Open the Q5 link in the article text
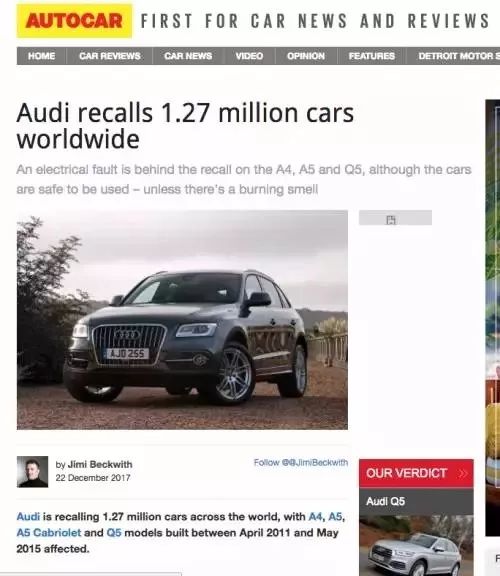This screenshot has width=500, height=576. [114, 533]
